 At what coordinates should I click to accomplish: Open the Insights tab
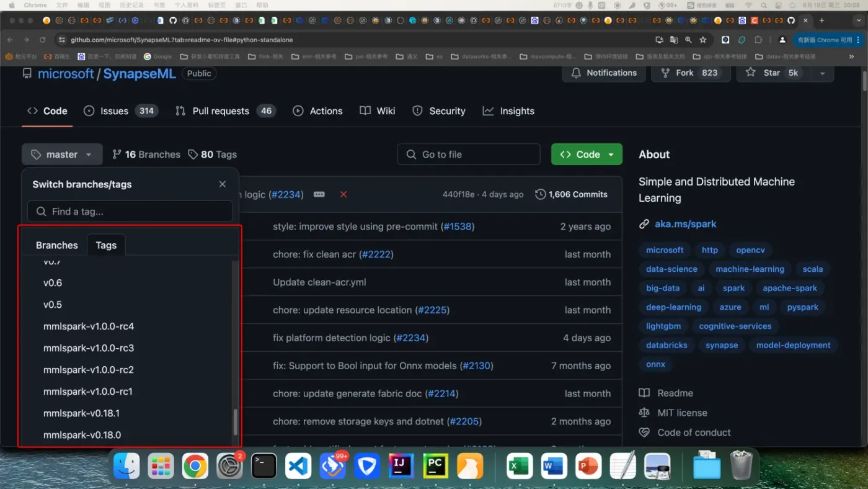pyautogui.click(x=508, y=111)
